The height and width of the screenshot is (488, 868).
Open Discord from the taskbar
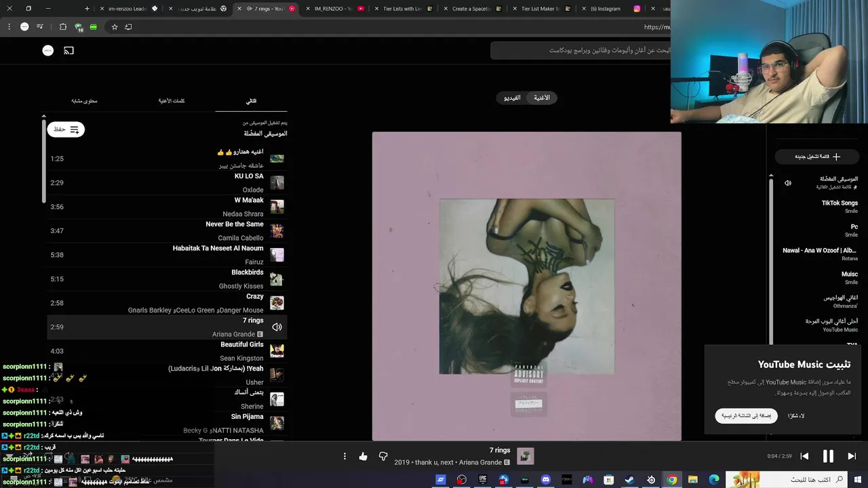point(546,480)
